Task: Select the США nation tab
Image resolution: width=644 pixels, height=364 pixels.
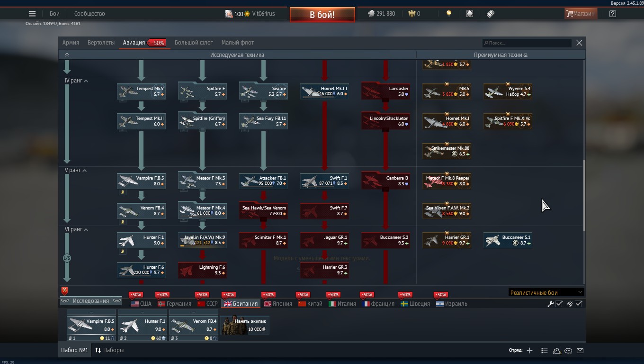Action: pyautogui.click(x=141, y=304)
